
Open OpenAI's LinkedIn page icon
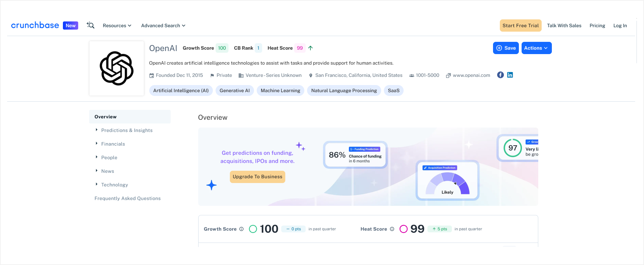(x=510, y=75)
